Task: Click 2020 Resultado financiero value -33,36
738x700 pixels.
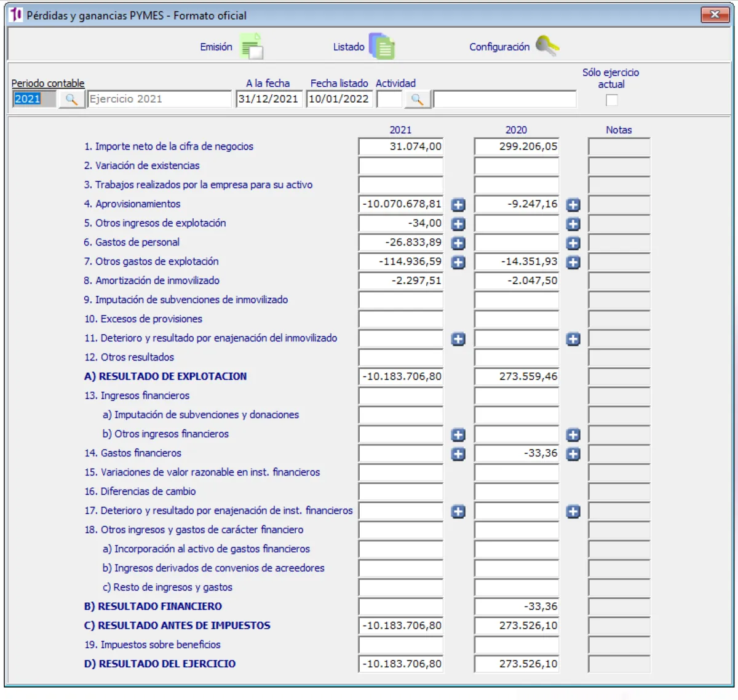Action: point(517,607)
